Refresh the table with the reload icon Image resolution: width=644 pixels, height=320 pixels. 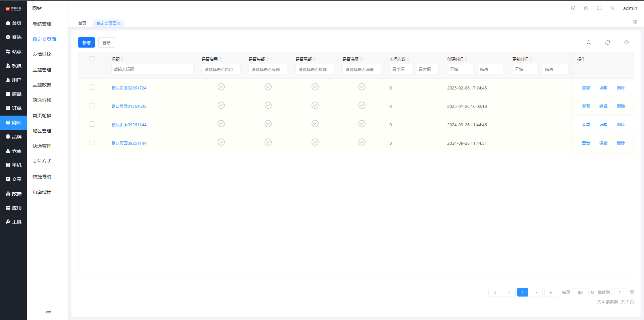click(607, 43)
